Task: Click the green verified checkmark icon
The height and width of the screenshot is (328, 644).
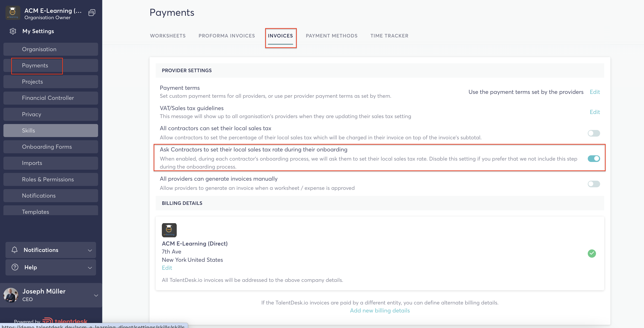Action: tap(591, 253)
